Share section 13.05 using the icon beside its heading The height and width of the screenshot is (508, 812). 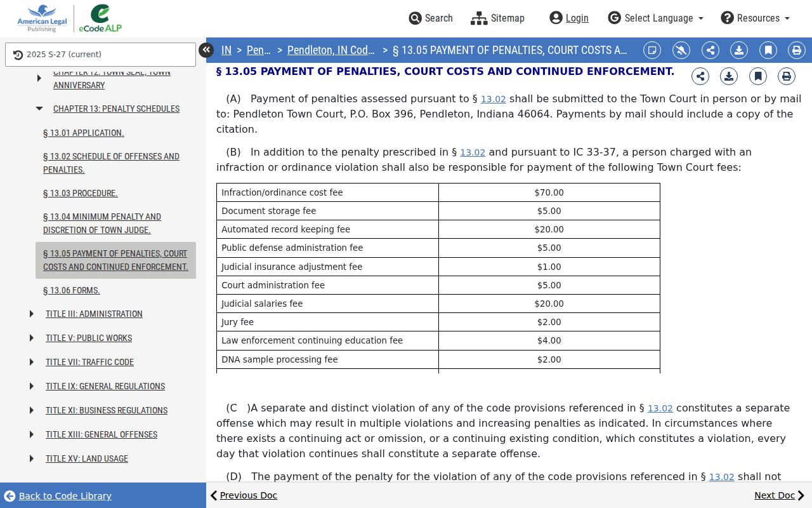tap(700, 77)
